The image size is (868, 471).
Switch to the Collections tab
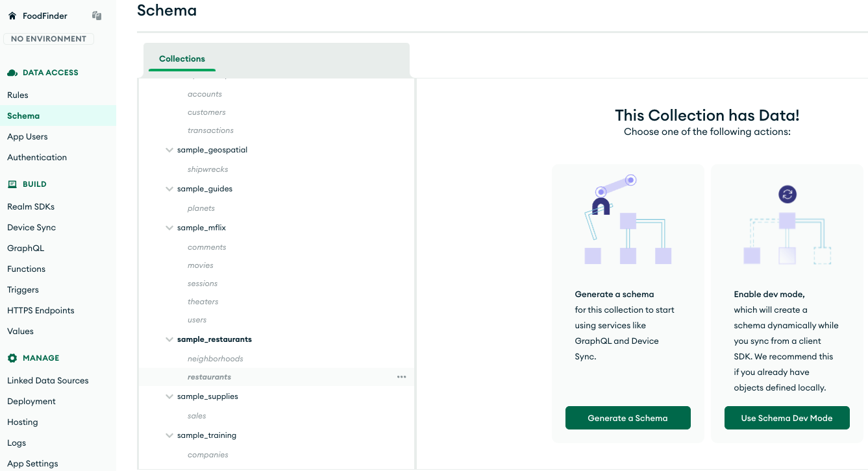[182, 59]
